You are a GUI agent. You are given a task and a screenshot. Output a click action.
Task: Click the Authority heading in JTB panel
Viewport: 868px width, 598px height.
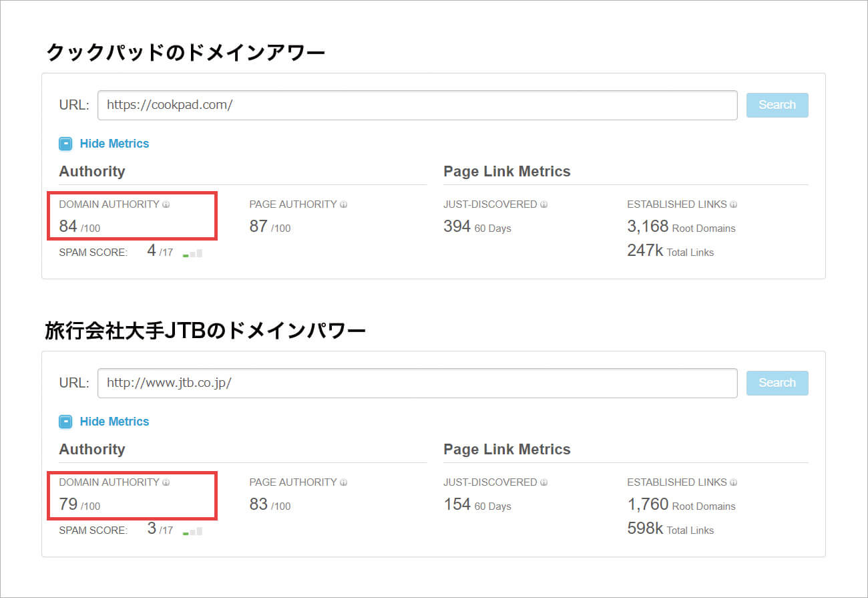point(92,449)
